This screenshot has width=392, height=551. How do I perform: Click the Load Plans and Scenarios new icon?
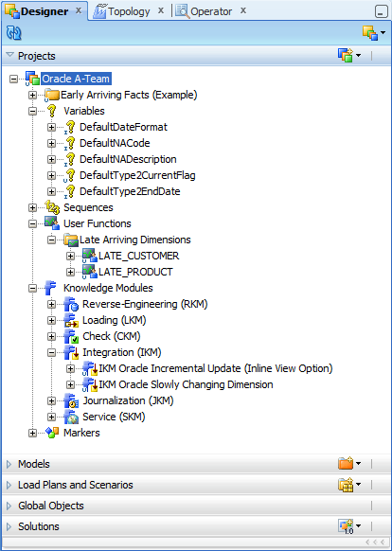click(346, 484)
